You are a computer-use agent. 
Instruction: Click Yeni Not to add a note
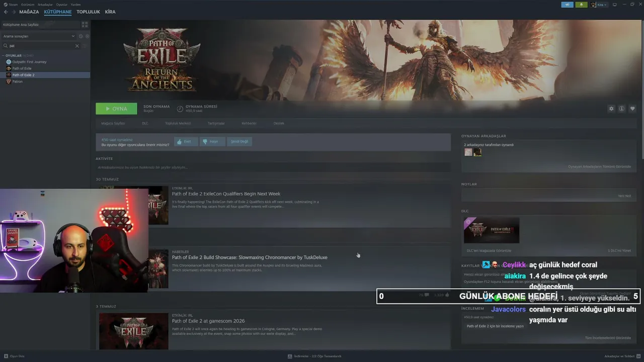click(x=624, y=196)
